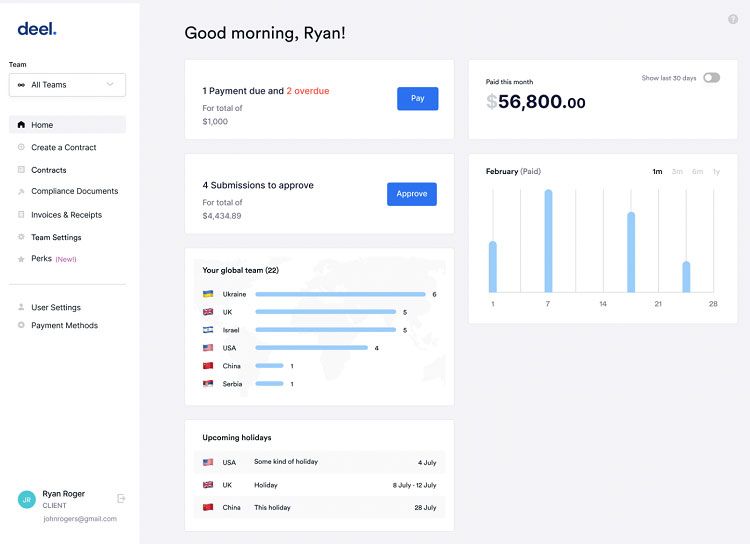Click the chart bar at day 7
Viewport: 750px width, 544px height.
pos(548,241)
